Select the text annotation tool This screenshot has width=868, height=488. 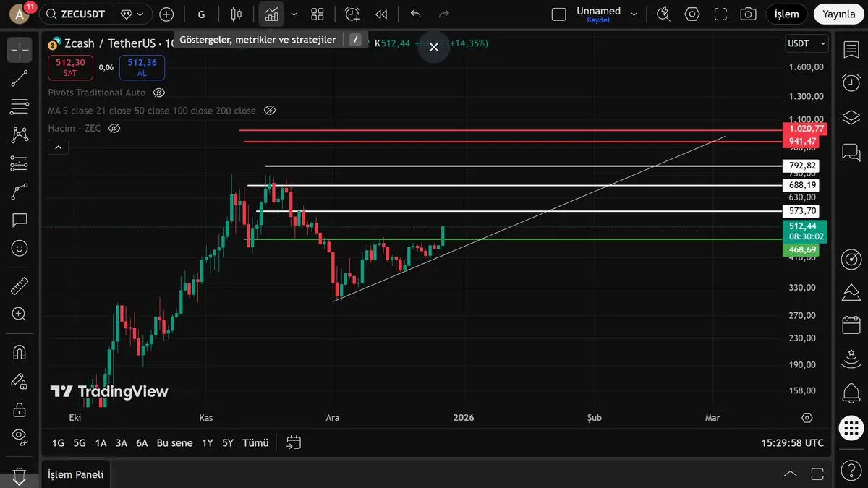pyautogui.click(x=20, y=220)
